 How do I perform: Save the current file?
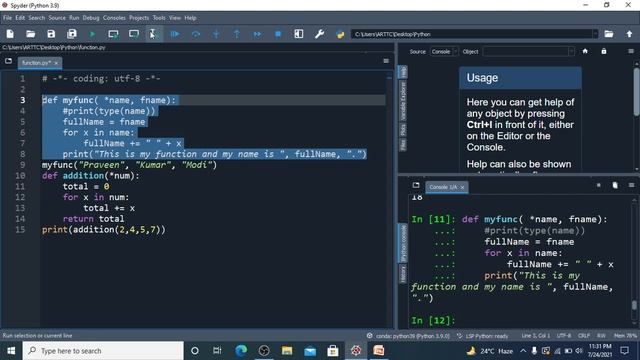(51, 34)
